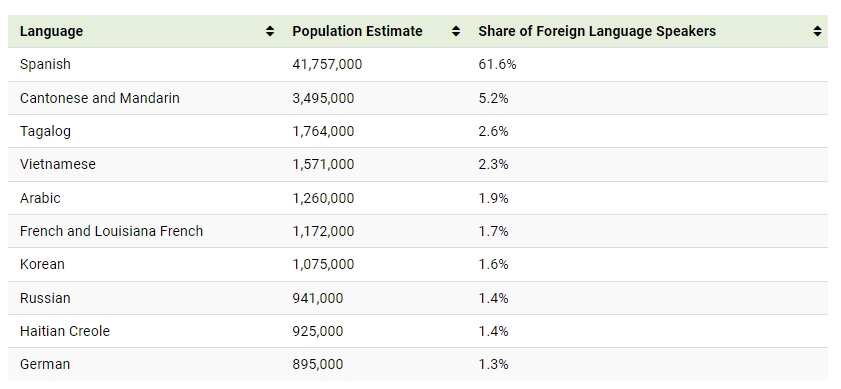Click Share of Foreign Language Speakers header
Image resolution: width=841 pixels, height=389 pixels.
(x=597, y=31)
